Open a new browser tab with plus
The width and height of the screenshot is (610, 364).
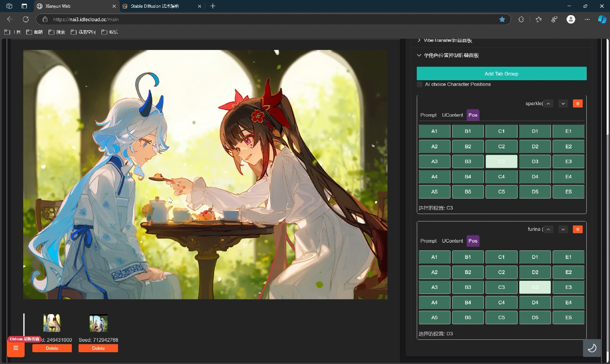[x=213, y=6]
